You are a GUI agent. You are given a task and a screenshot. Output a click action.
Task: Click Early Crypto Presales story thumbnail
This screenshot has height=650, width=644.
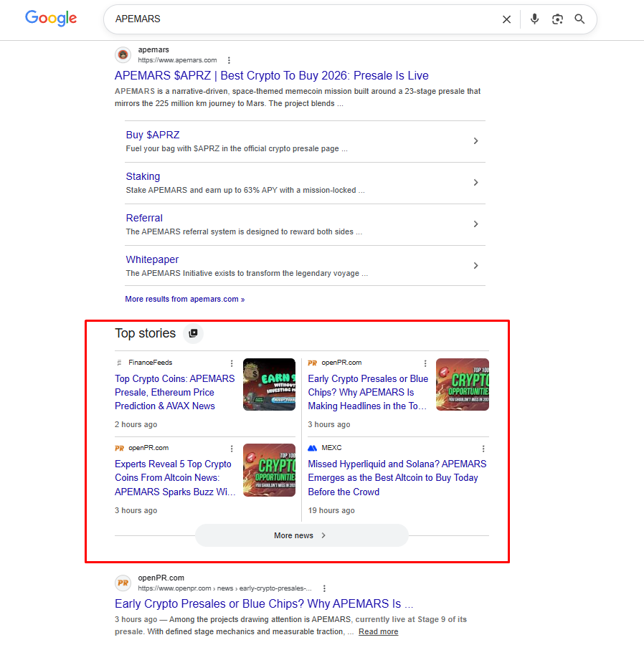pyautogui.click(x=463, y=384)
